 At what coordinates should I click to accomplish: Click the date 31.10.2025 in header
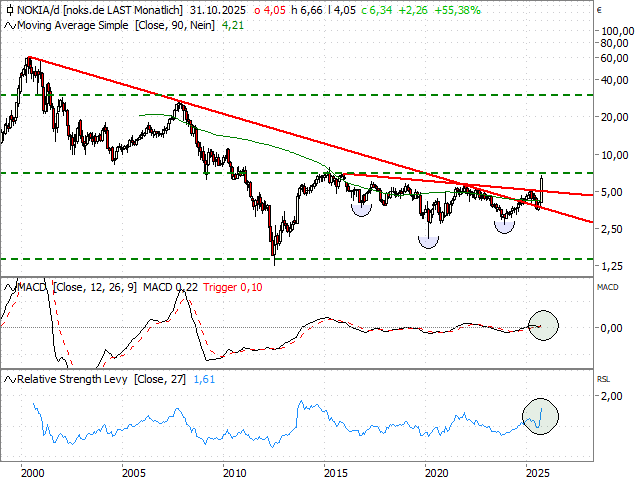point(218,10)
